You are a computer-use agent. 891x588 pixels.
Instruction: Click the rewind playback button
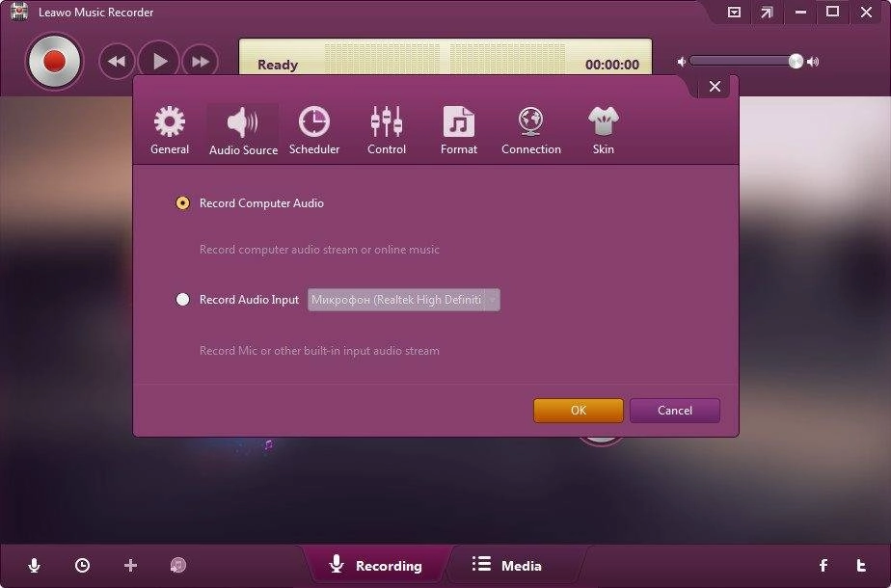click(x=117, y=62)
